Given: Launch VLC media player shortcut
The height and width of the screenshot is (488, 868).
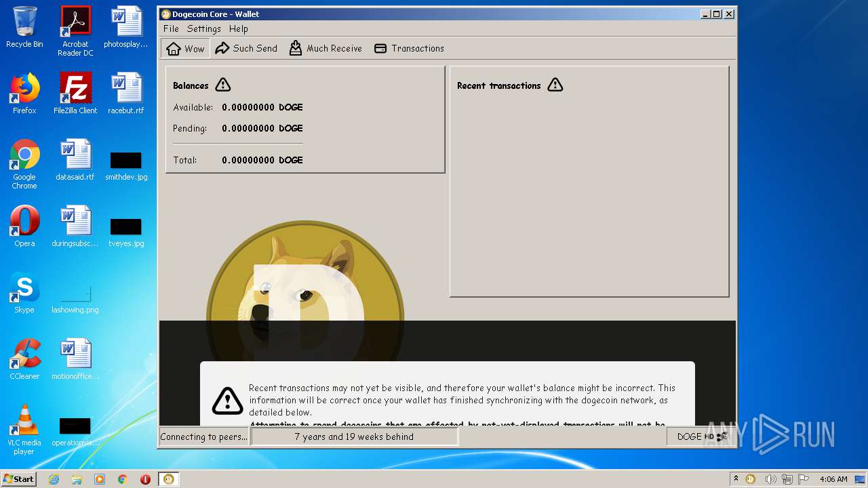Looking at the screenshot, I should (x=24, y=430).
